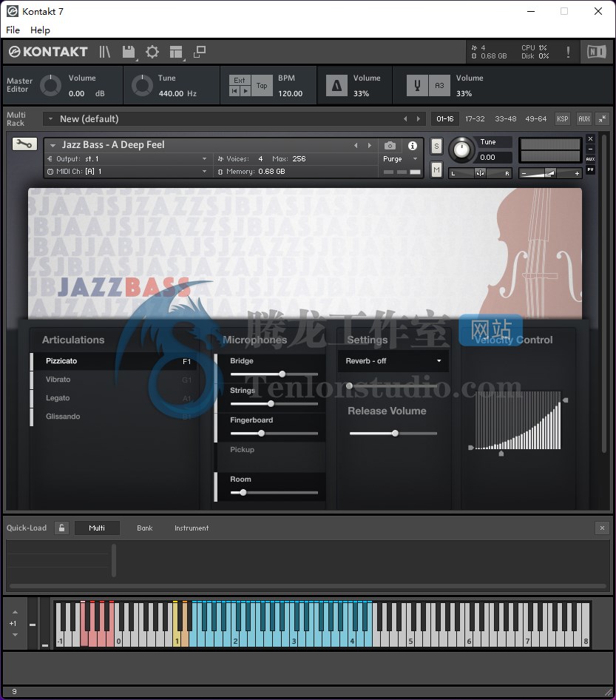Select the Quick-Load Multi tab
The height and width of the screenshot is (700, 616).
point(97,528)
